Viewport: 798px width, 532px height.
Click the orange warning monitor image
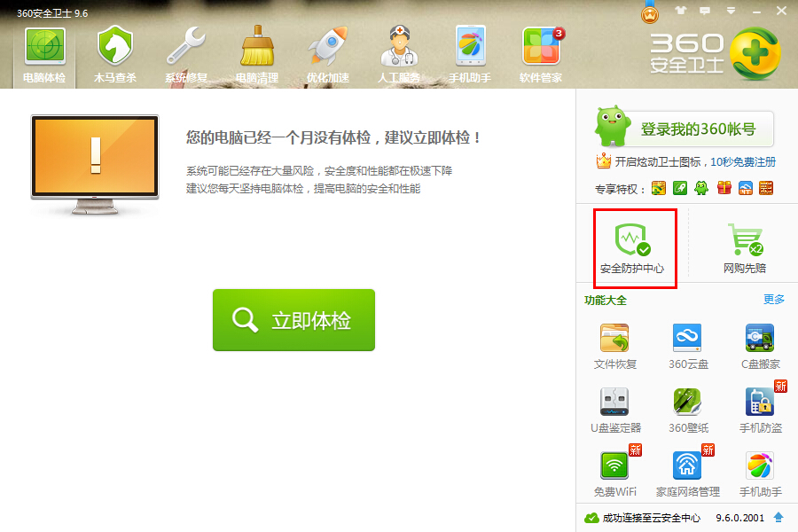(x=95, y=164)
